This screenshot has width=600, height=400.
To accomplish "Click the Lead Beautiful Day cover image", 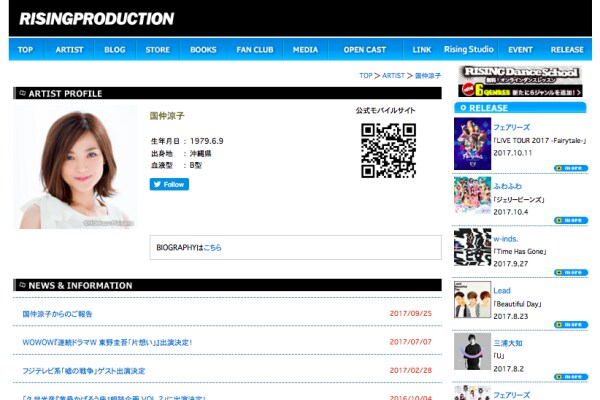I will [x=472, y=300].
